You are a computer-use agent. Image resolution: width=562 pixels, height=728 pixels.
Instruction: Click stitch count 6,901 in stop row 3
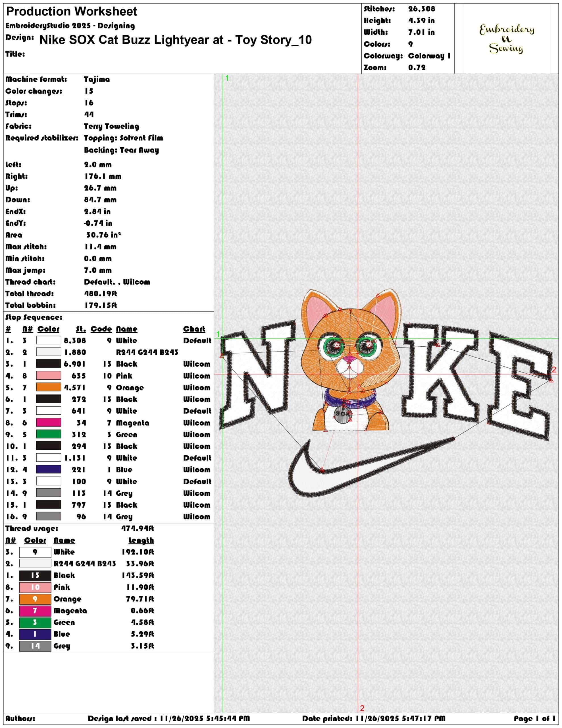pyautogui.click(x=75, y=364)
